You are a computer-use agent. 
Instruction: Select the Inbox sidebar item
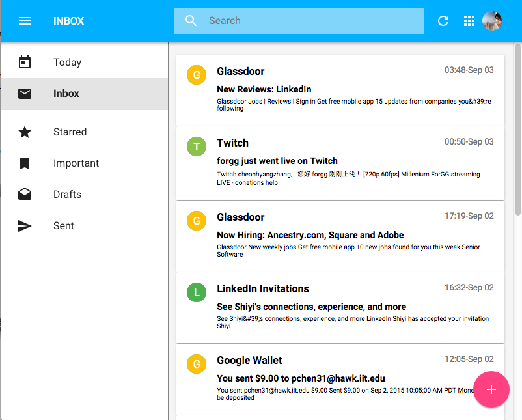[85, 94]
